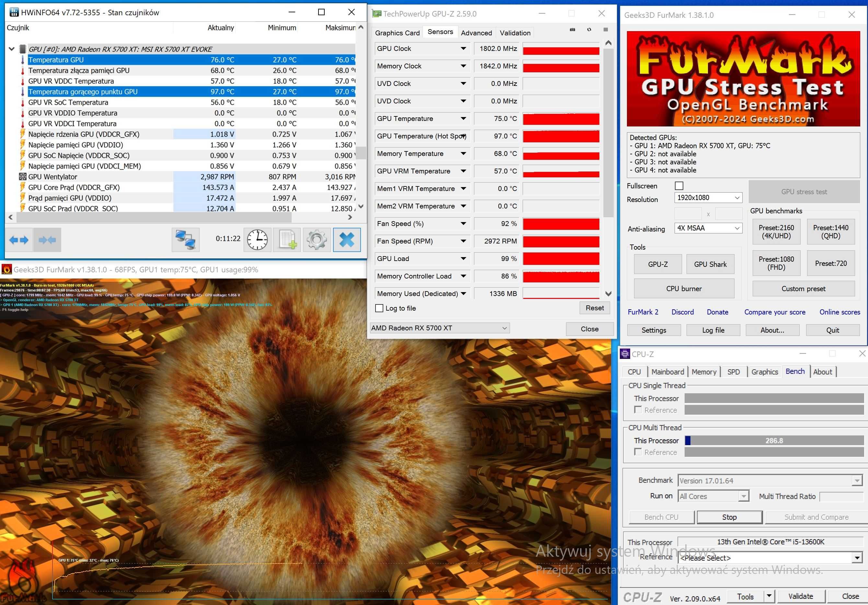Screen dimensions: 868x605
Task: Open the GPU Clock sensor dropdown arrow
Action: tap(463, 48)
